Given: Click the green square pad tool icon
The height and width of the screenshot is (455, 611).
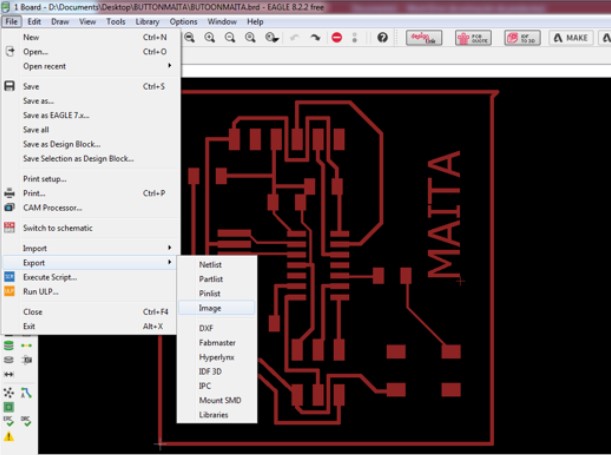Looking at the screenshot, I should (9, 407).
